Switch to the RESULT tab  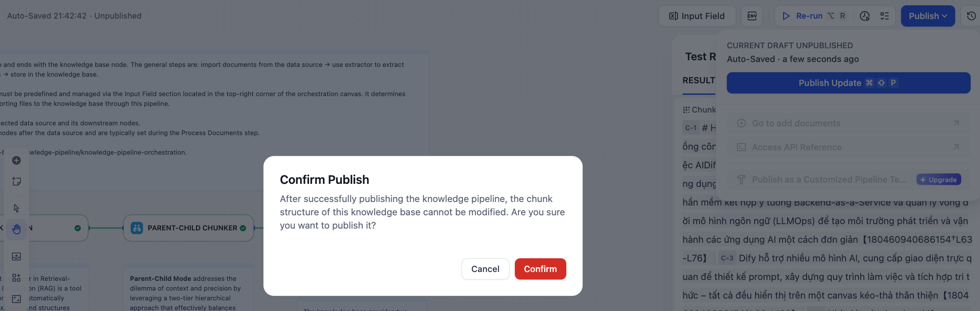(x=698, y=80)
